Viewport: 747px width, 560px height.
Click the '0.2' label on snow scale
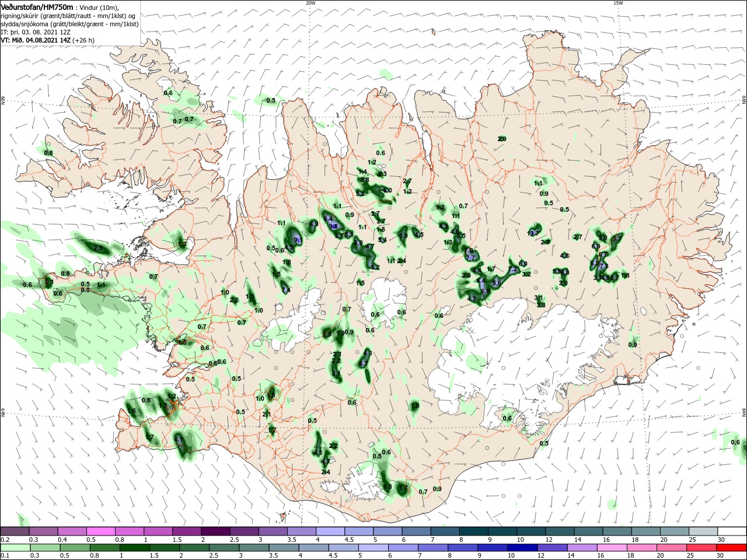click(5, 540)
